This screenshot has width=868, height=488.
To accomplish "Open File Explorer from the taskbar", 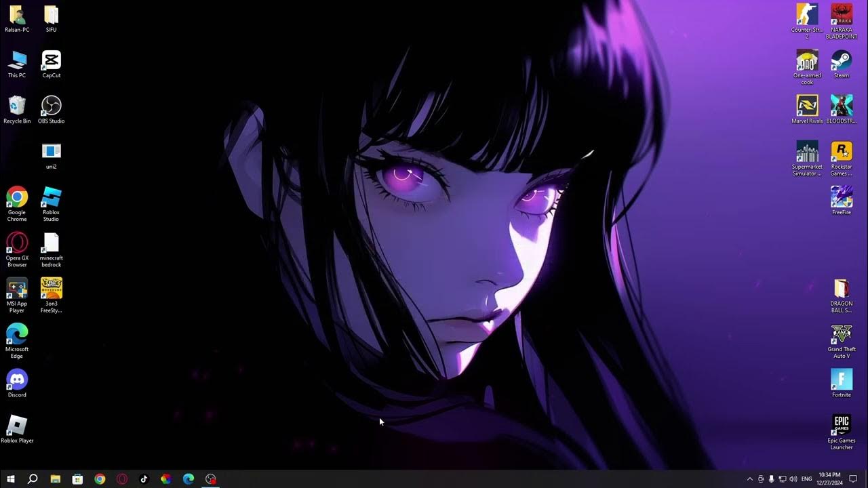I will [56, 479].
